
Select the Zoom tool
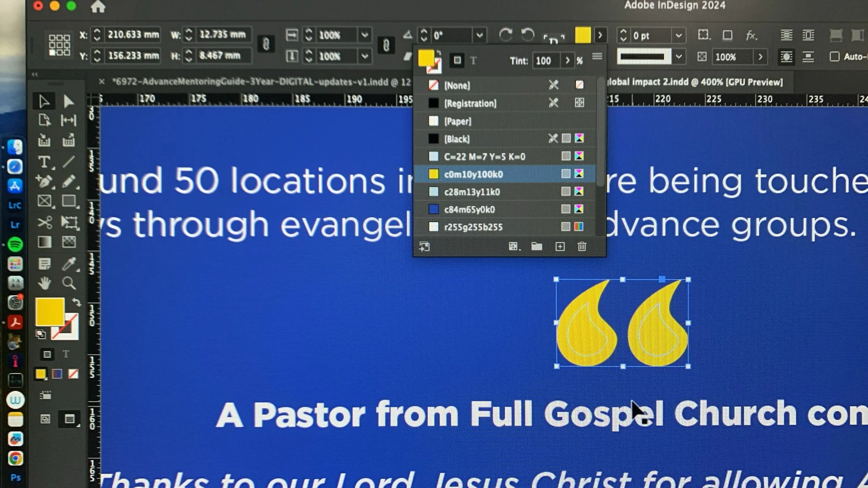coord(69,283)
